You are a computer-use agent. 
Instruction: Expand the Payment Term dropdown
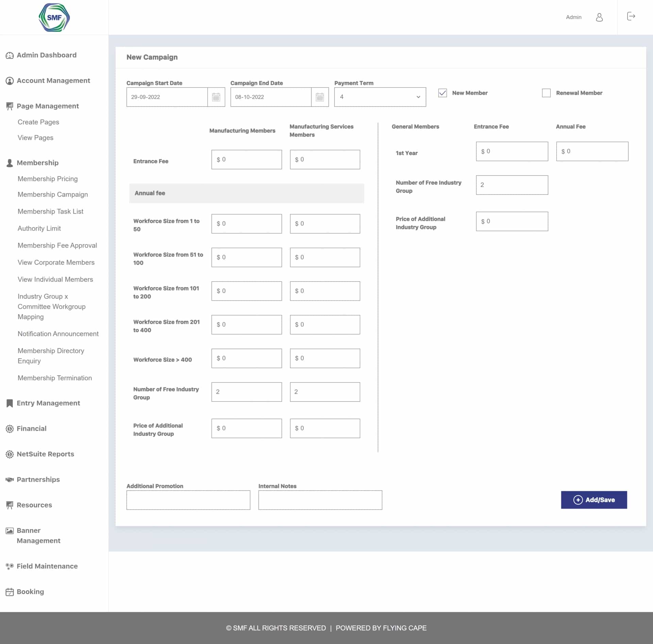tap(380, 97)
